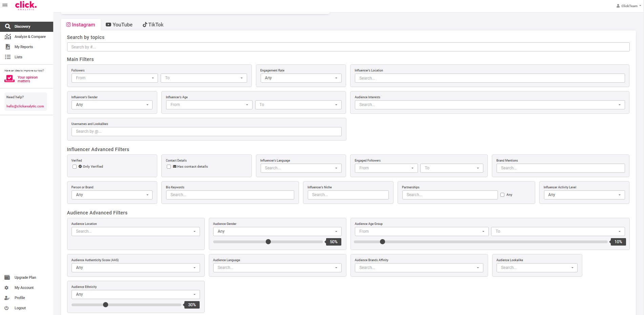Enable the Only Verified checkbox

tap(75, 167)
